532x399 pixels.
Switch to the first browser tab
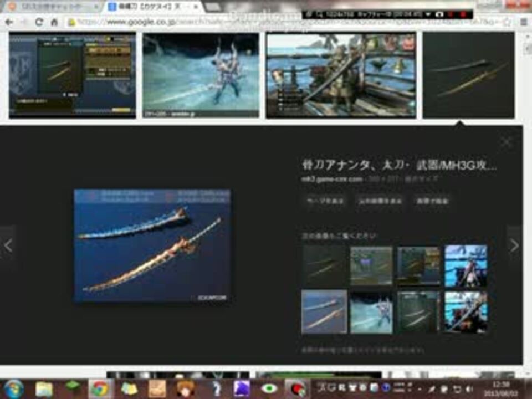pyautogui.click(x=53, y=6)
